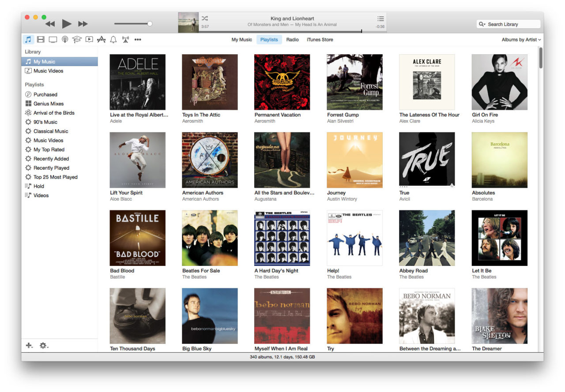Screen dimensions: 565x392
Task: Select the Top 25 Most Played playlist
Action: [x=55, y=177]
